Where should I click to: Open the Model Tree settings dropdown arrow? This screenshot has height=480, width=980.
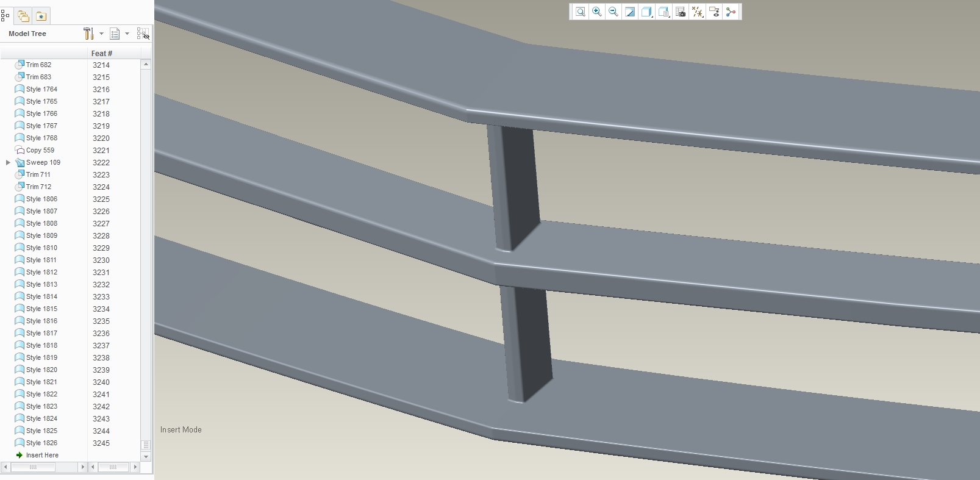101,34
